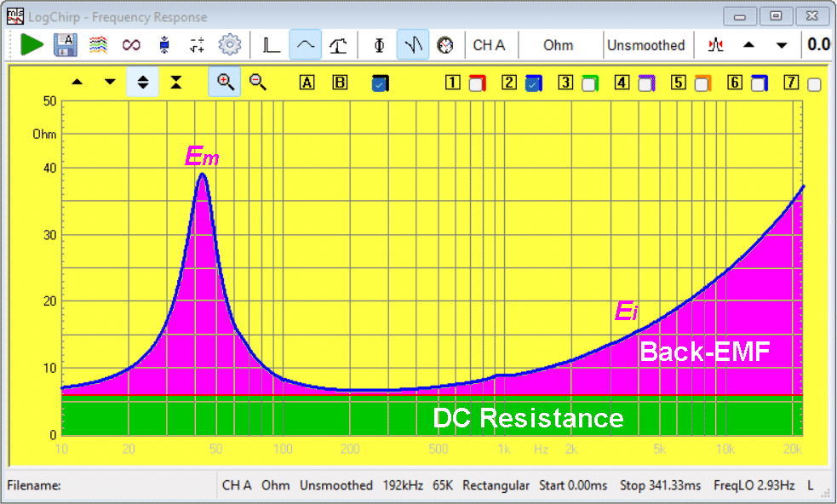The width and height of the screenshot is (837, 504).
Task: Click the LogChirp app icon in title bar
Action: click(x=15, y=16)
